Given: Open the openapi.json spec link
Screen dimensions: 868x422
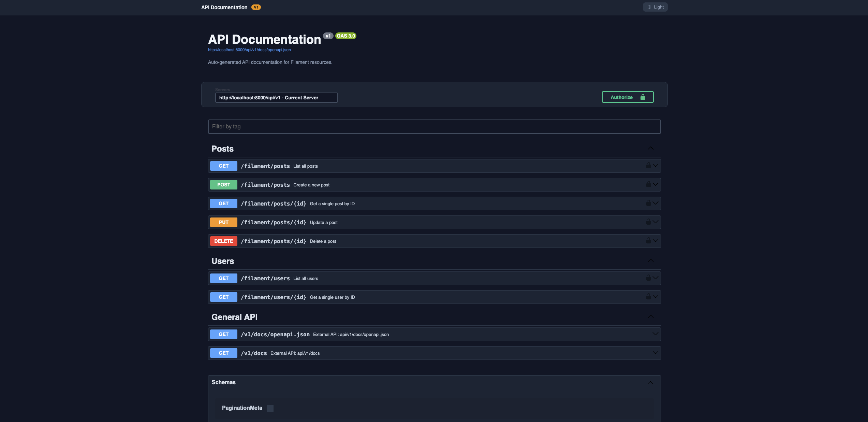Looking at the screenshot, I should pos(249,50).
